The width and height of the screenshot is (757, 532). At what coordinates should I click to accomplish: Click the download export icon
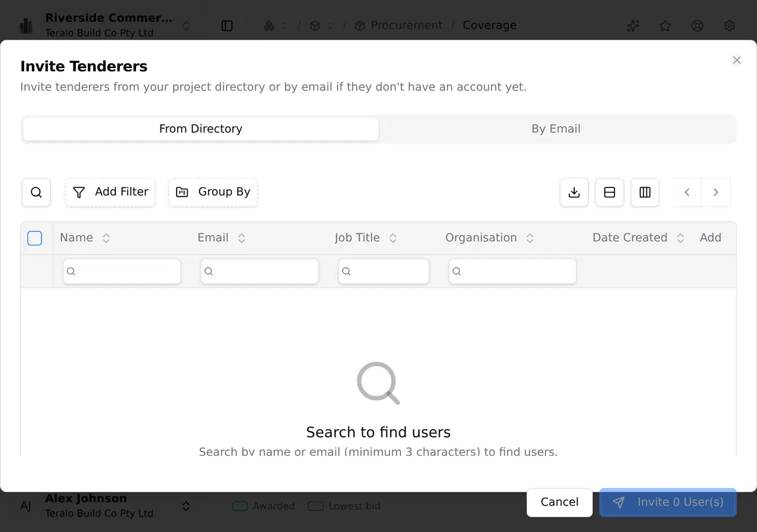pyautogui.click(x=574, y=192)
